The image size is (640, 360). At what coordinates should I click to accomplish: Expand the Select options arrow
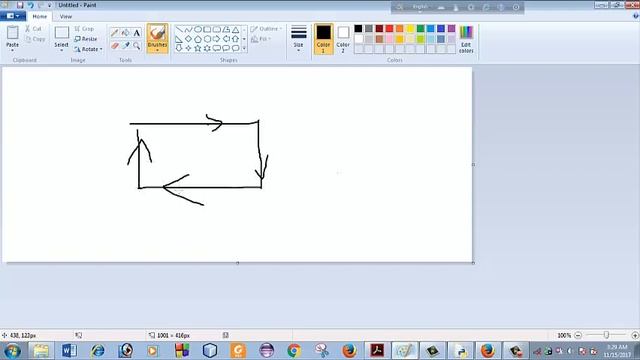62,50
